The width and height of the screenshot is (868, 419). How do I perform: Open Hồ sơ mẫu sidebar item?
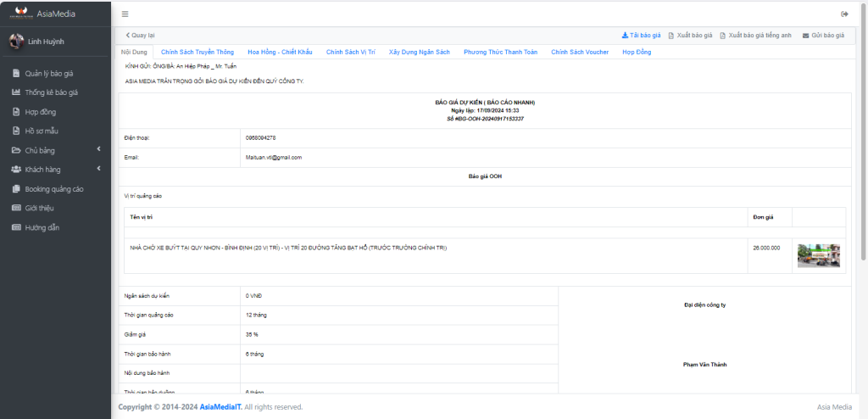42,131
